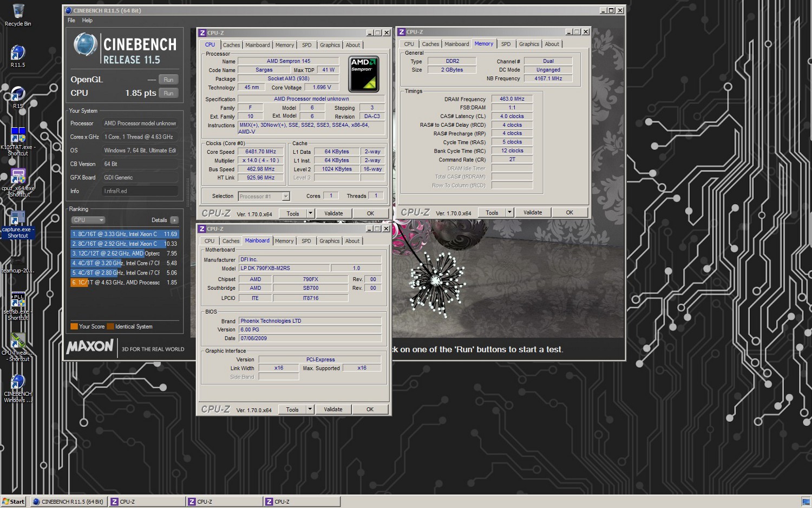Select the K10STAT.exe shortcut icon
The image size is (812, 508).
[18, 142]
